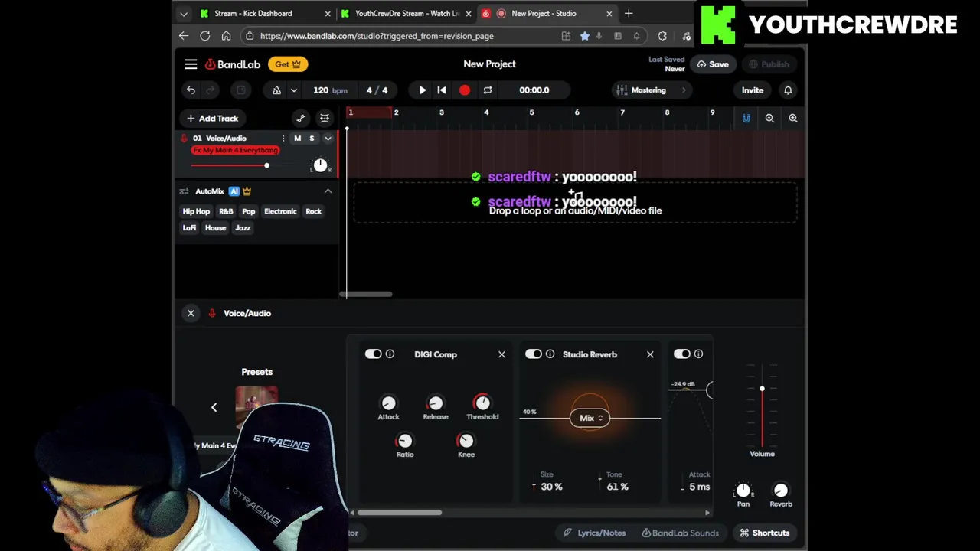
Task: Select the Electronic AutoMix genre
Action: 280,211
